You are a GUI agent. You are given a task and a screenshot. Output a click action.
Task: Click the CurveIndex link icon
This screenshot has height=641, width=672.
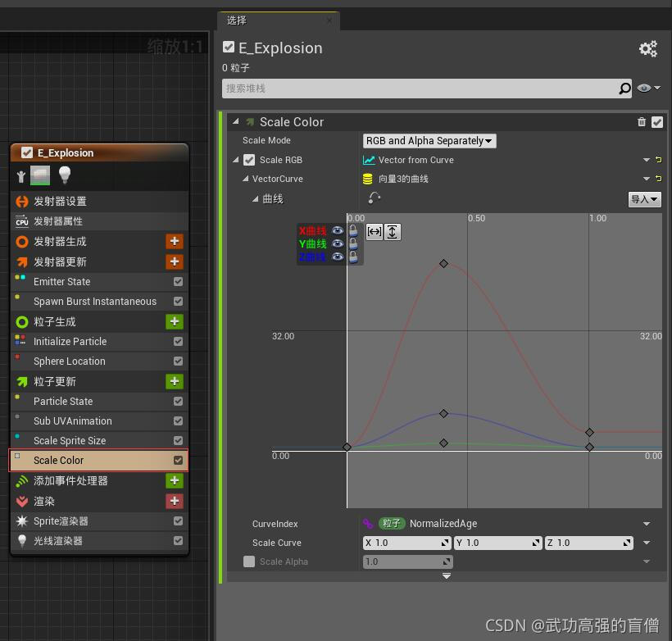pyautogui.click(x=368, y=524)
